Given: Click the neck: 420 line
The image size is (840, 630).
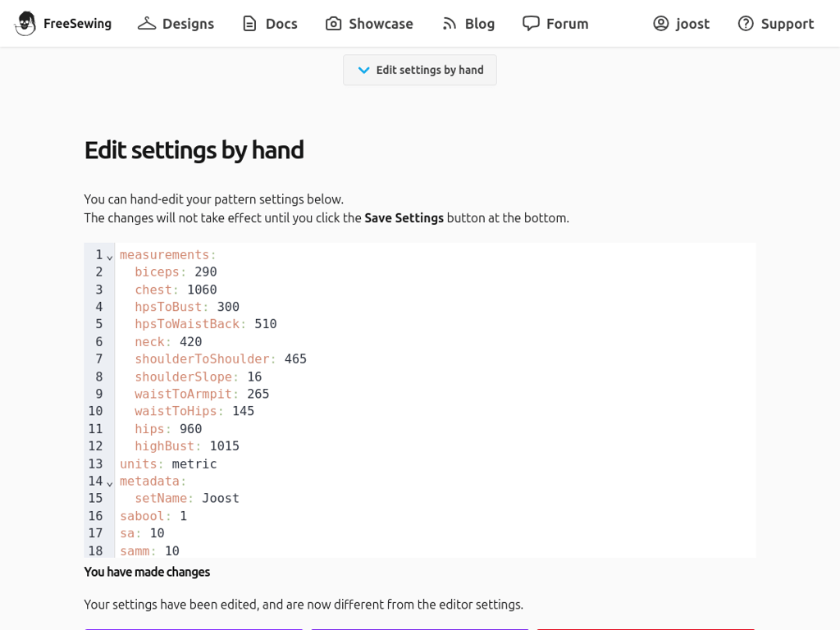Looking at the screenshot, I should point(168,342).
